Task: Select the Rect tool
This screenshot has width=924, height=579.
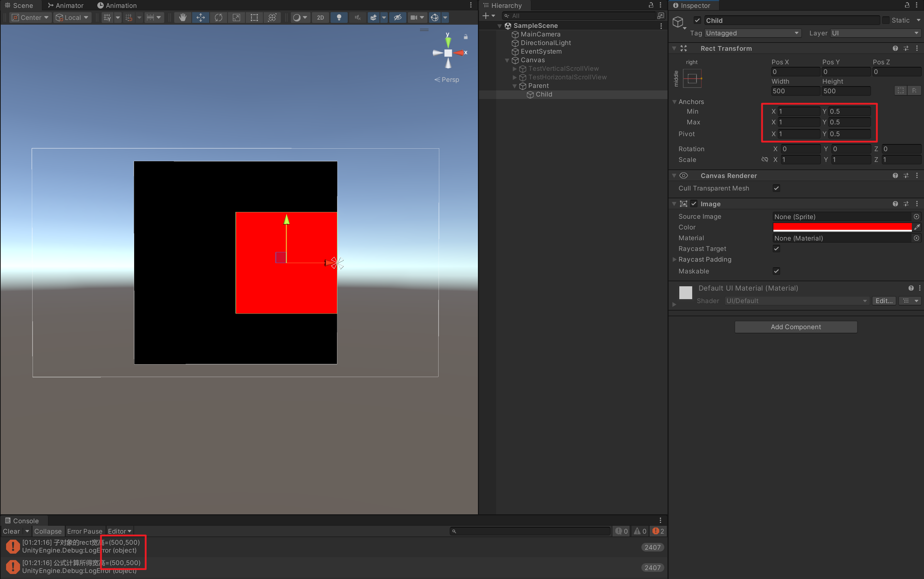Action: [254, 18]
